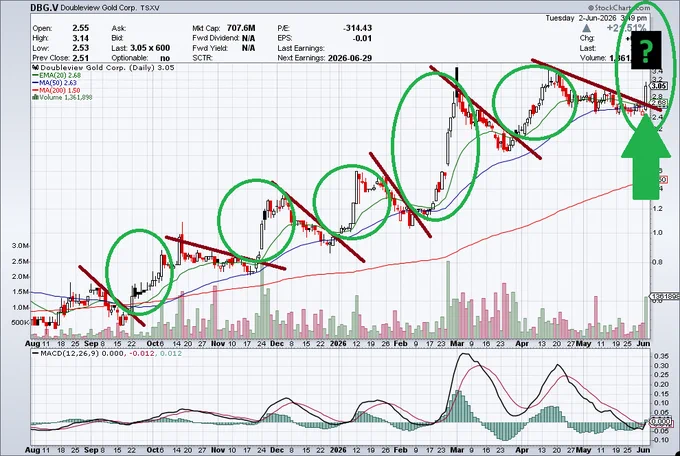680x456 pixels.
Task: Click the Last quote '3.05 x 600'
Action: (150, 48)
